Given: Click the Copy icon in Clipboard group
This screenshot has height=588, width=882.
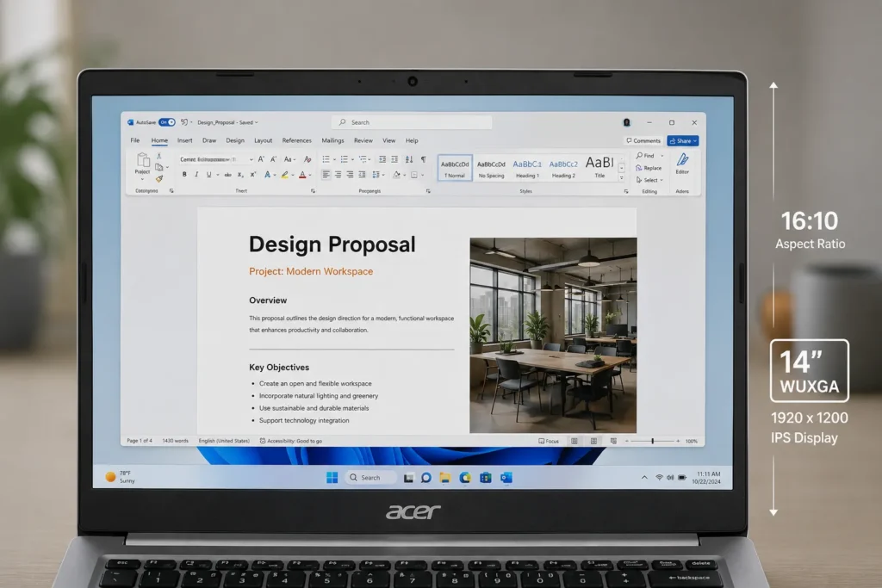Looking at the screenshot, I should point(159,168).
